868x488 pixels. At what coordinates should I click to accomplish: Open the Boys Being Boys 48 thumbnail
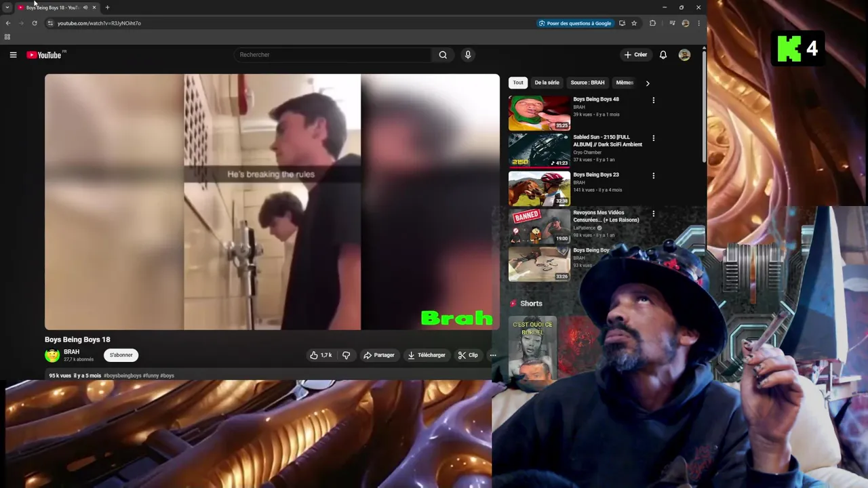tap(539, 113)
